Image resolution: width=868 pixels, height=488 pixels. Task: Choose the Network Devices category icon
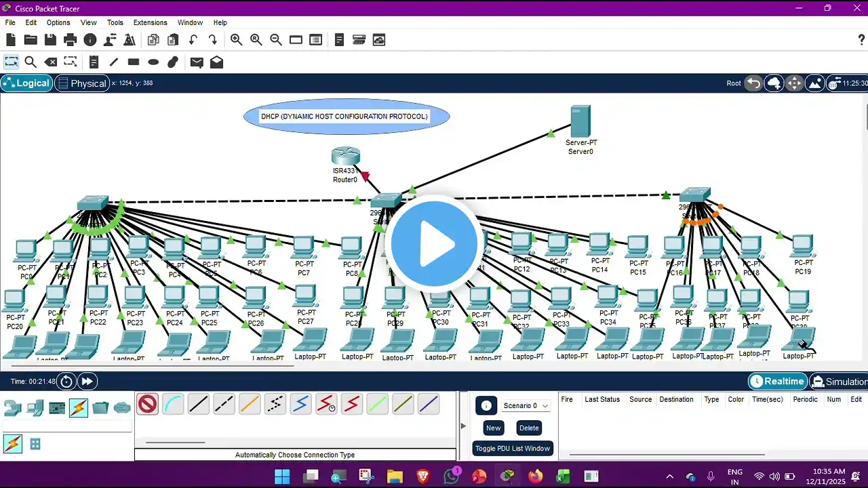[12, 408]
